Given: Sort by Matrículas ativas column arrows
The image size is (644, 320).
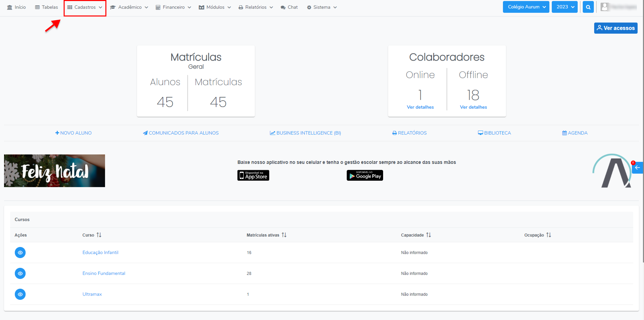Looking at the screenshot, I should click(x=284, y=235).
